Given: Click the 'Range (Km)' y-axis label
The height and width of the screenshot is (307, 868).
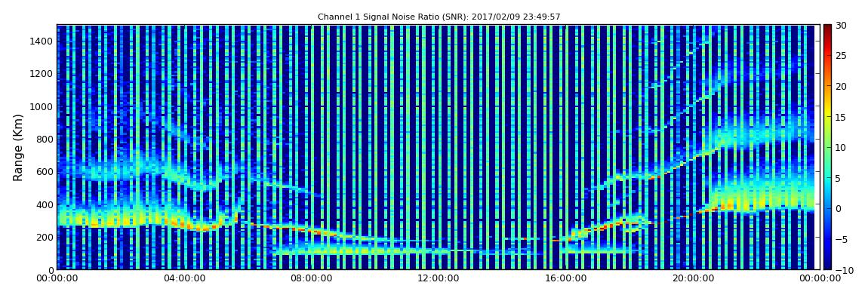Looking at the screenshot, I should pyautogui.click(x=17, y=147).
